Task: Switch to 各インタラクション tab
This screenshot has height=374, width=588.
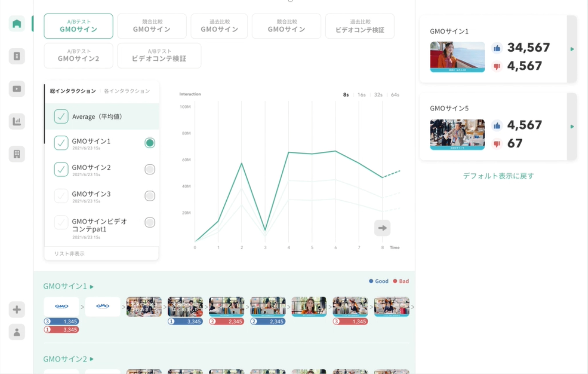Action: point(127,91)
